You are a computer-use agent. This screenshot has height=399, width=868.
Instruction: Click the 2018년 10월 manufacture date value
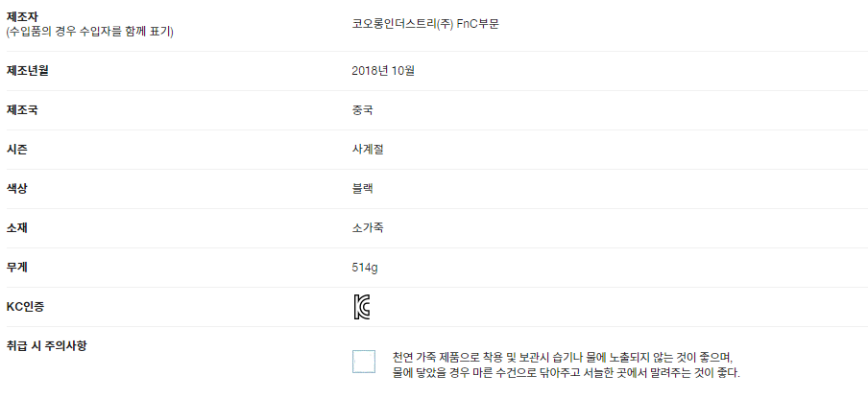tap(383, 70)
